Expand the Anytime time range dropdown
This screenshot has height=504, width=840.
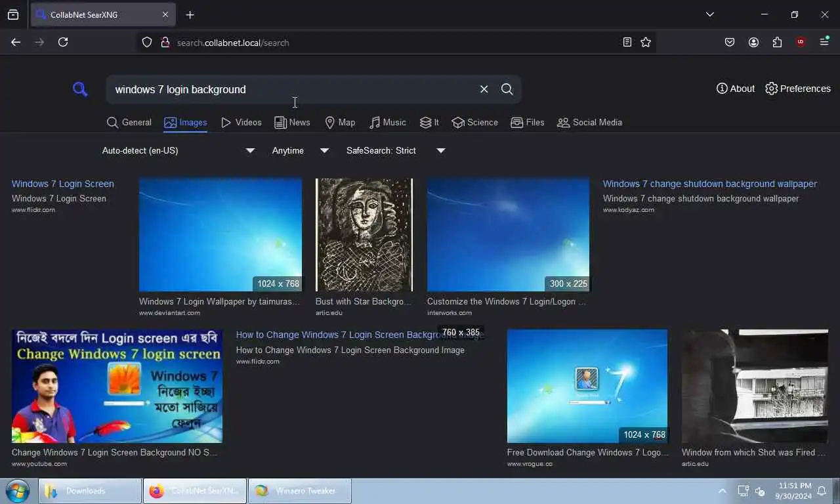(300, 150)
